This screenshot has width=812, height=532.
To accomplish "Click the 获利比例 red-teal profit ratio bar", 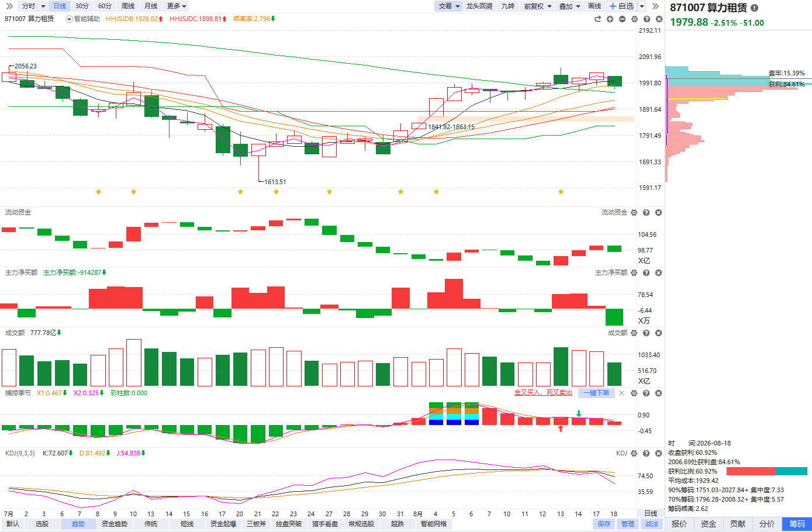I will (x=766, y=471).
